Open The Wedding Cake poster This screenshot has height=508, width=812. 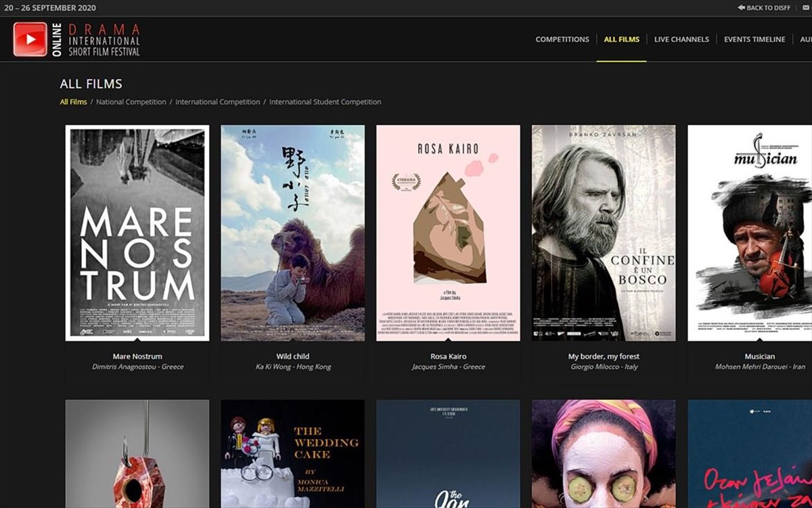[x=292, y=453]
